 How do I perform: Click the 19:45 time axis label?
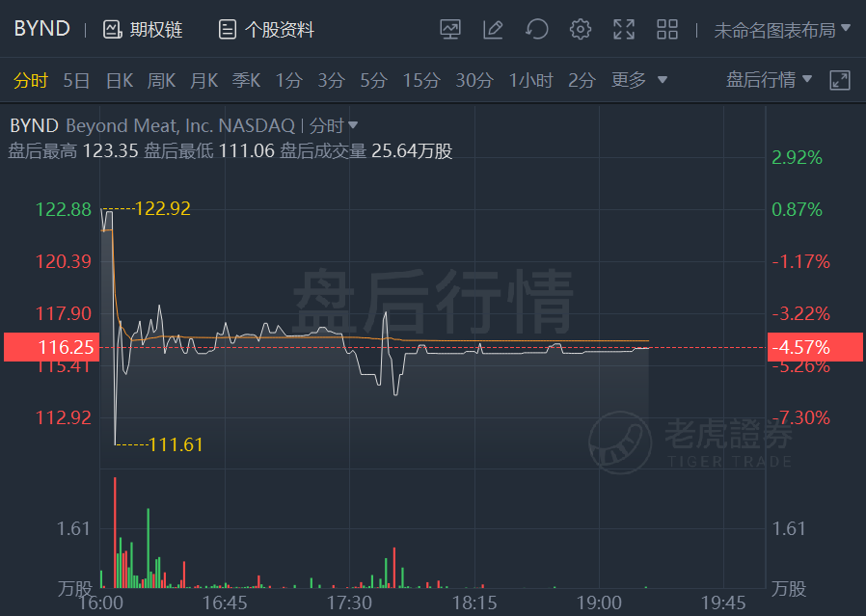pyautogui.click(x=723, y=603)
